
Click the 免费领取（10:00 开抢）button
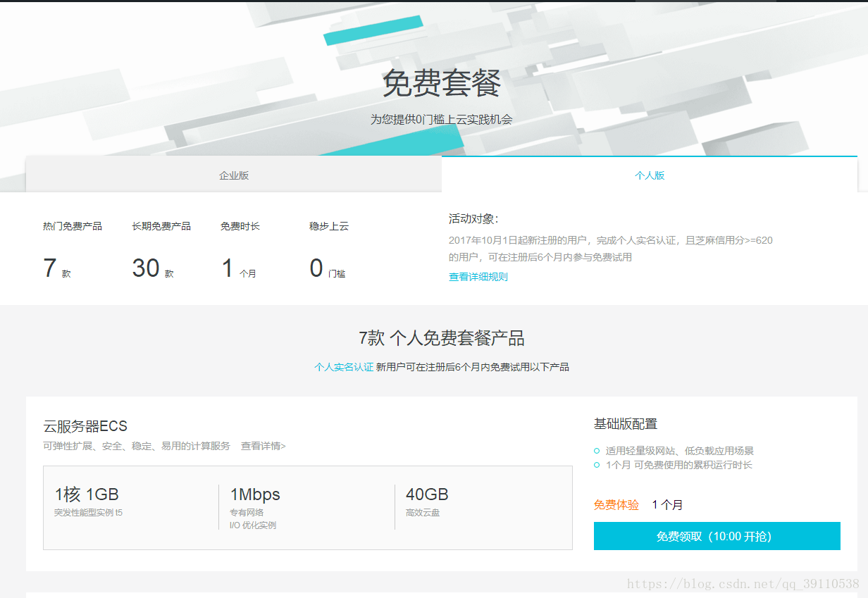[x=717, y=536]
